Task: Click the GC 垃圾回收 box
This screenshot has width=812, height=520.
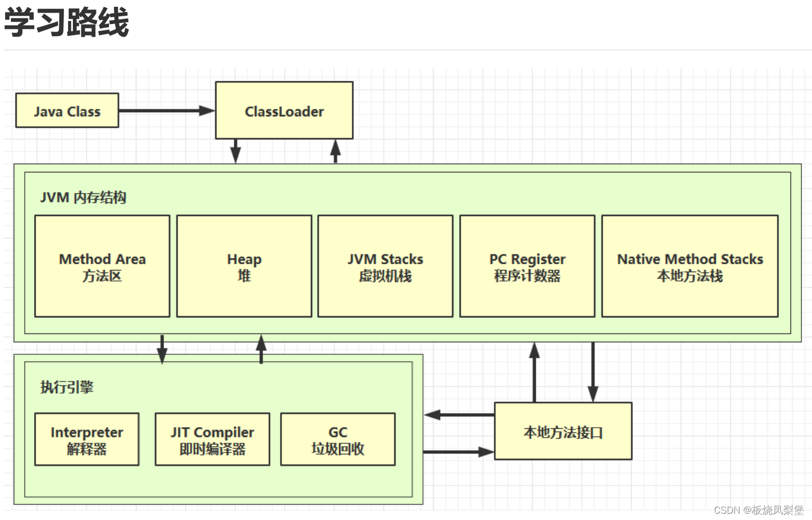Action: point(338,439)
